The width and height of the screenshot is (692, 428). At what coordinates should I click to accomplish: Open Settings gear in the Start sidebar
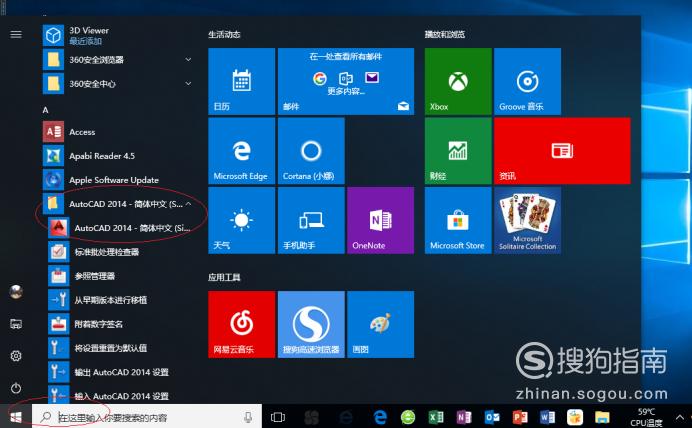click(x=16, y=356)
